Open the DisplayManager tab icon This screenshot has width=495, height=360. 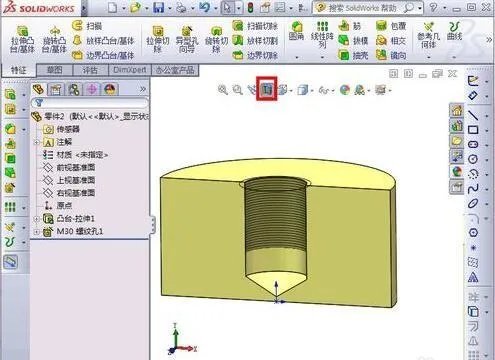coord(109,89)
